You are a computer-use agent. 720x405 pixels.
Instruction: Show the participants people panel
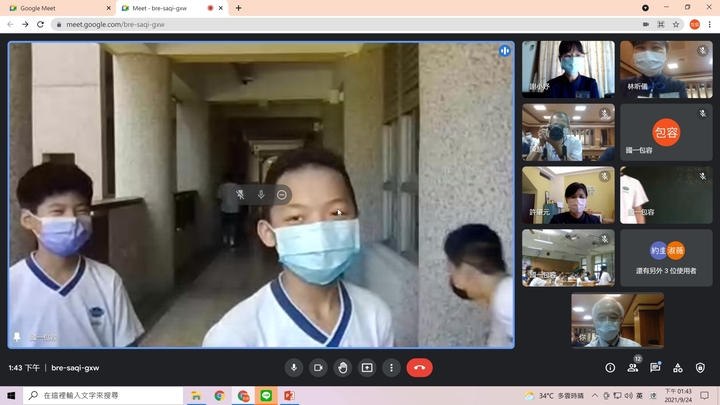(x=633, y=368)
